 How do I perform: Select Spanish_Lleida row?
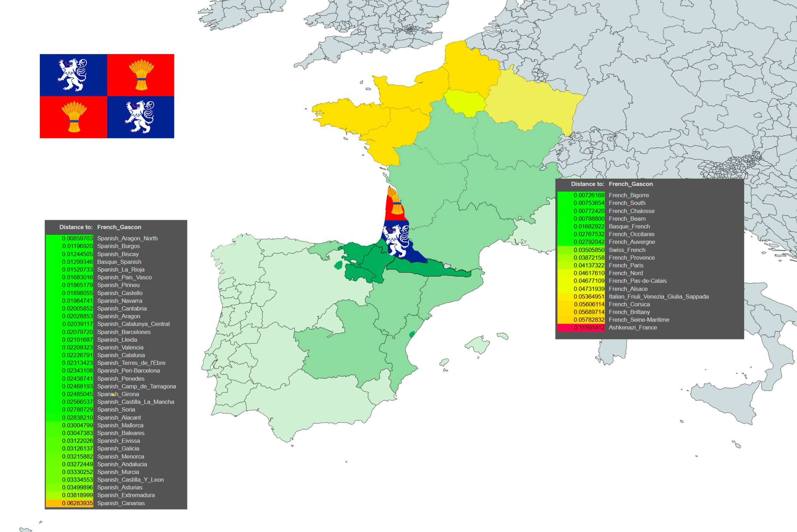point(116,339)
